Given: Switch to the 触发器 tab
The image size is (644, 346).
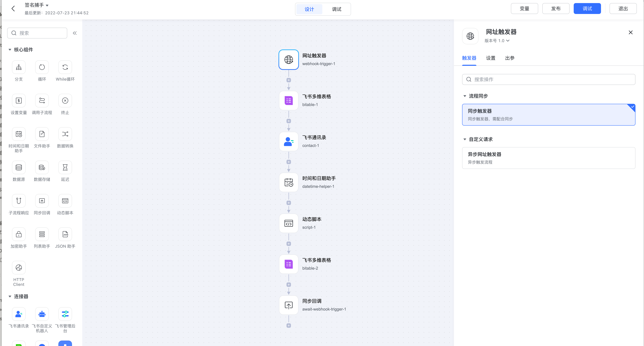Looking at the screenshot, I should 469,58.
